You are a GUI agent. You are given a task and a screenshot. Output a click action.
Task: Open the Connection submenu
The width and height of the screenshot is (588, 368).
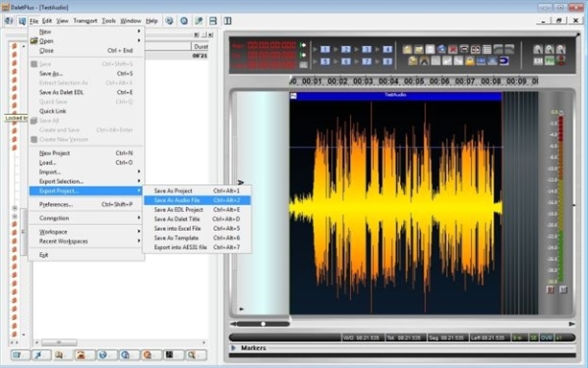[86, 218]
